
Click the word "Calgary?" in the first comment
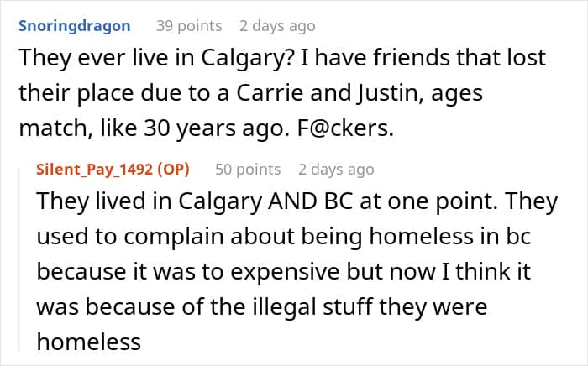point(248,59)
